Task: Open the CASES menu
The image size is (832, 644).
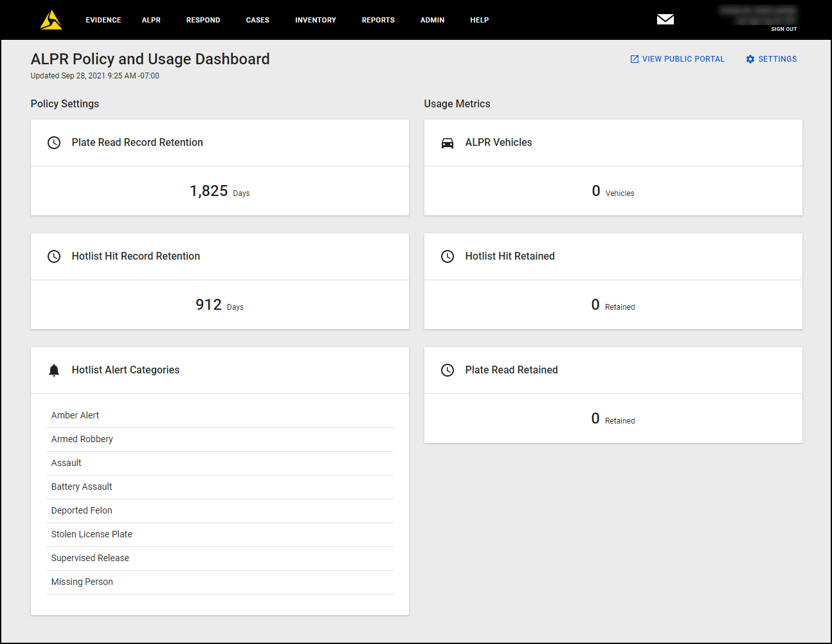Action: tap(257, 20)
